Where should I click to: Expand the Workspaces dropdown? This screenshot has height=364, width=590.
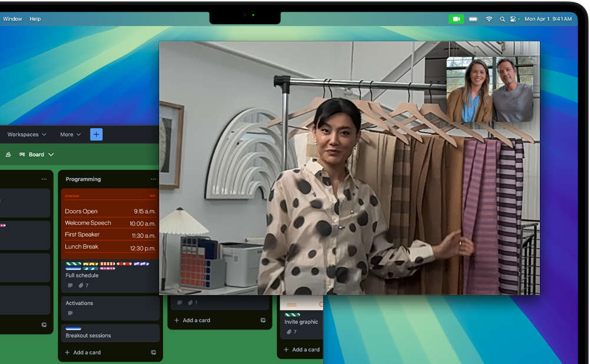coord(26,134)
